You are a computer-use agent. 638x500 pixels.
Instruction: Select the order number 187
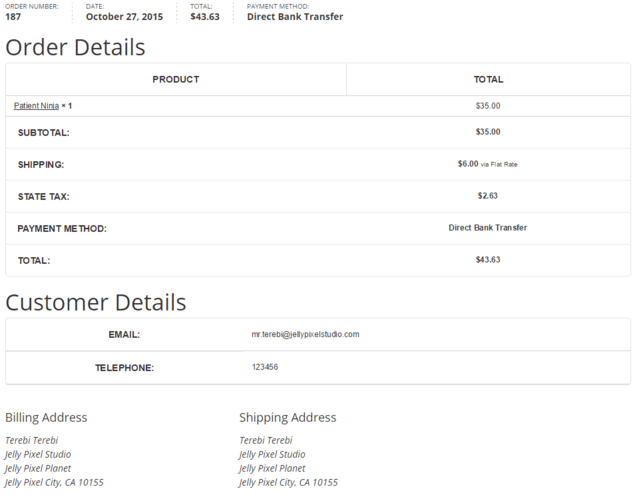[x=13, y=17]
